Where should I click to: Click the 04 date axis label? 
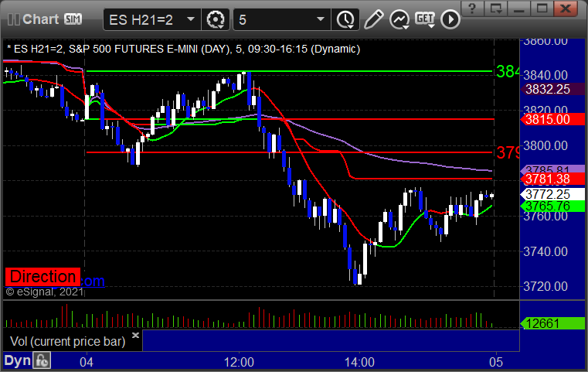click(x=87, y=362)
